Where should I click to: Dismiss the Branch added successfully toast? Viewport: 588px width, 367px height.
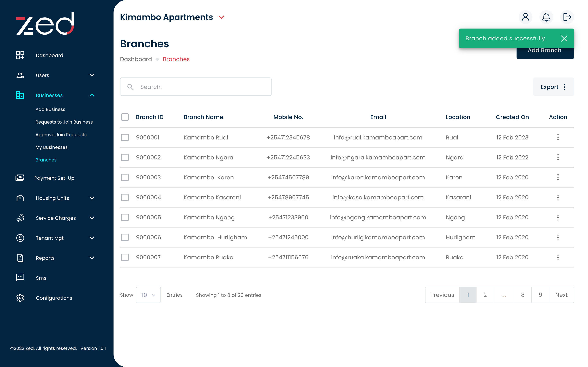[564, 38]
